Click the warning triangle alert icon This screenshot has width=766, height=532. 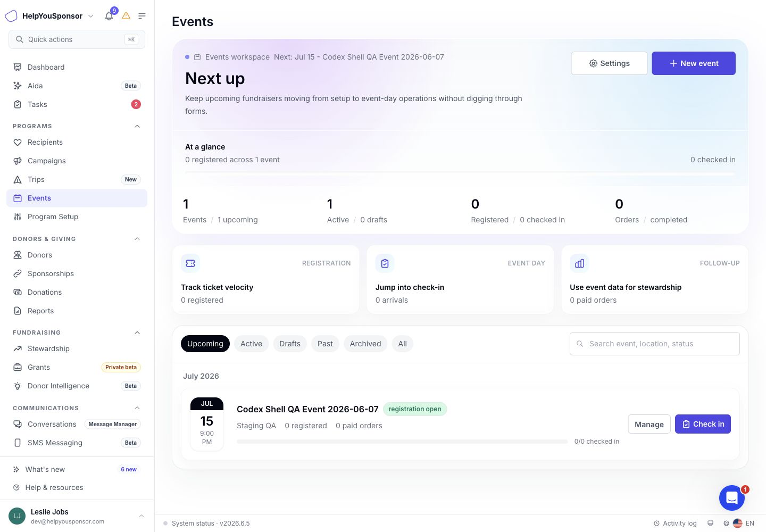[x=126, y=16]
